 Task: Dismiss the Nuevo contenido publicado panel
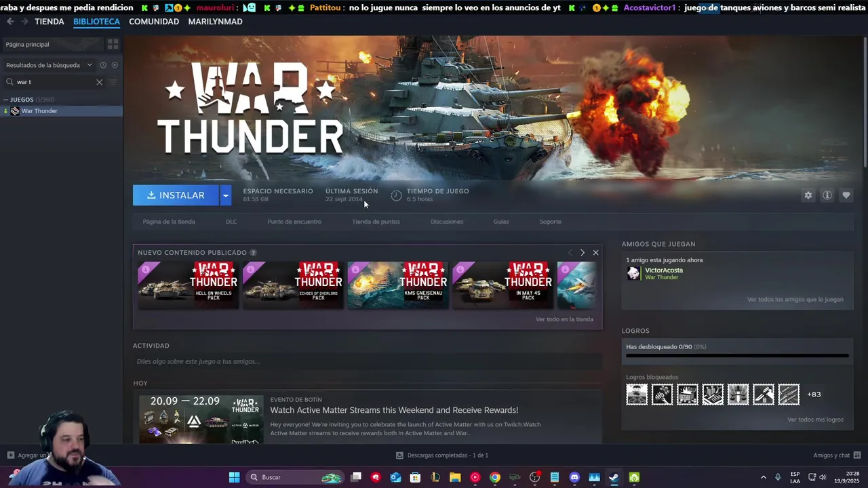[595, 253]
